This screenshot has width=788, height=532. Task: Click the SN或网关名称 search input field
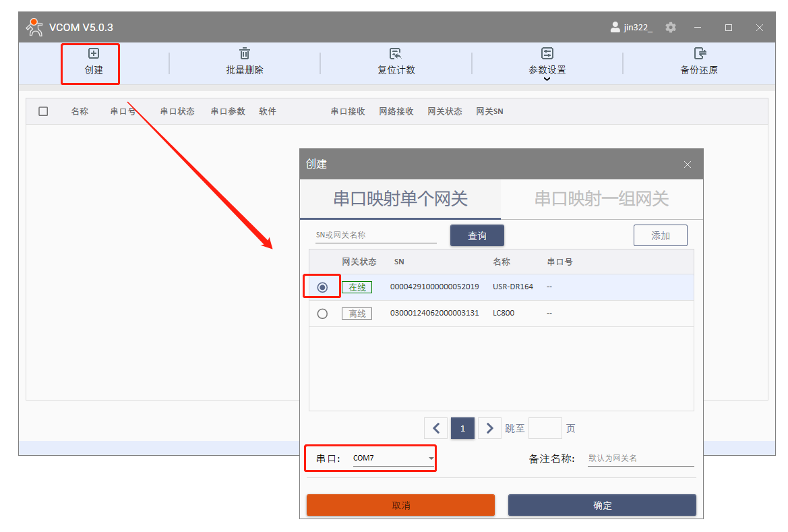coord(375,235)
